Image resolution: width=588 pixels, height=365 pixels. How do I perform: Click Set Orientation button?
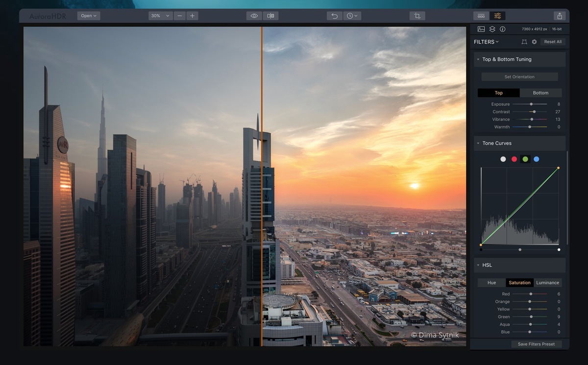point(519,77)
